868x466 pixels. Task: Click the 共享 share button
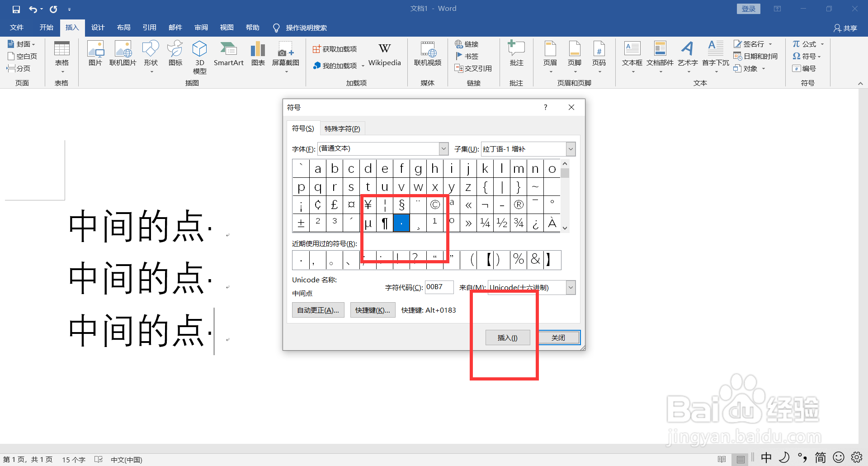(x=845, y=28)
